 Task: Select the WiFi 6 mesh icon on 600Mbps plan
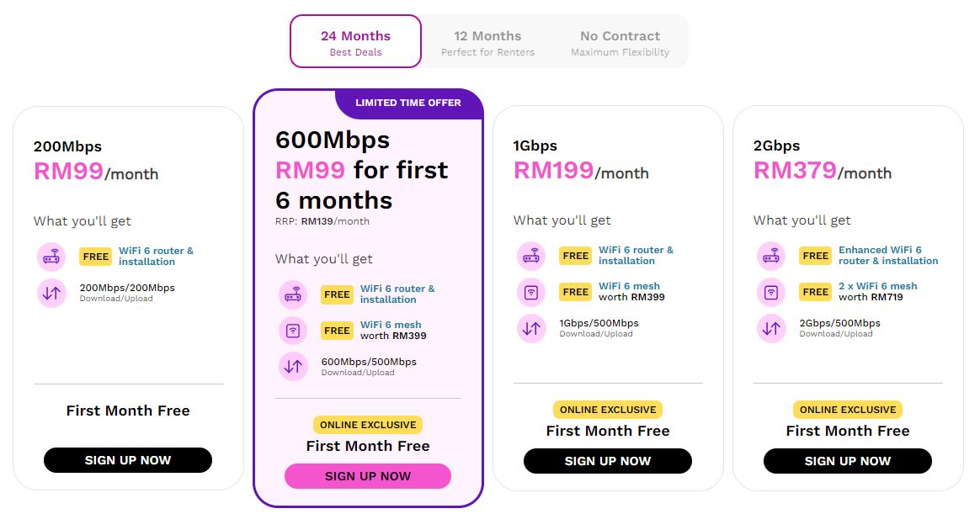(x=293, y=330)
